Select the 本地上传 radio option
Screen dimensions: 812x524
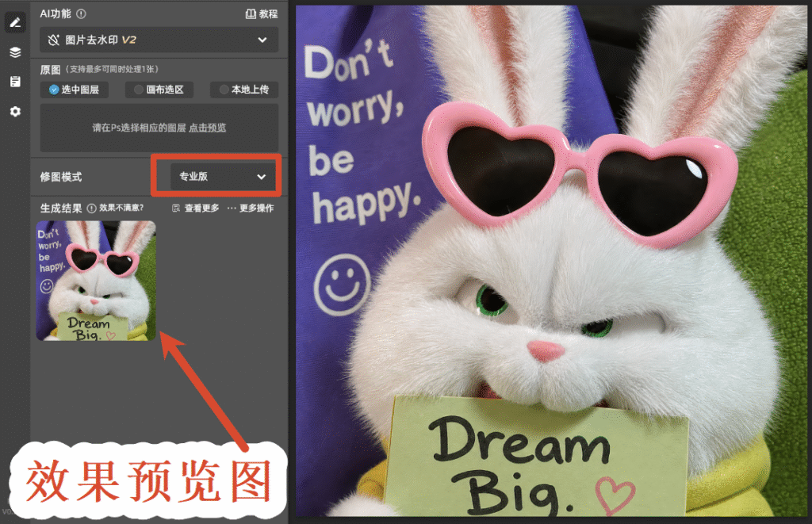click(x=244, y=90)
